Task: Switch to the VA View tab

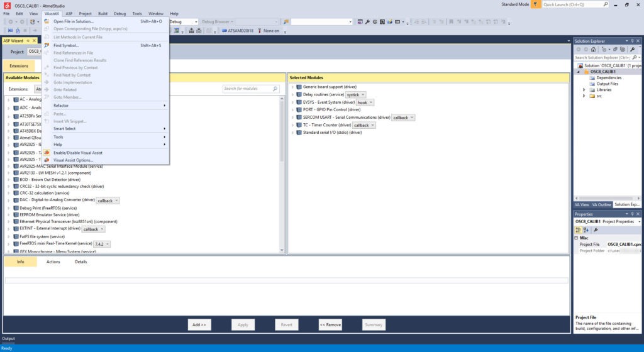Action: 582,204
